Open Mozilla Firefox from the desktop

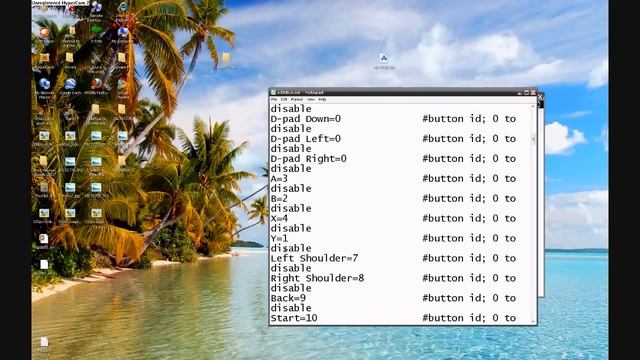(96, 86)
